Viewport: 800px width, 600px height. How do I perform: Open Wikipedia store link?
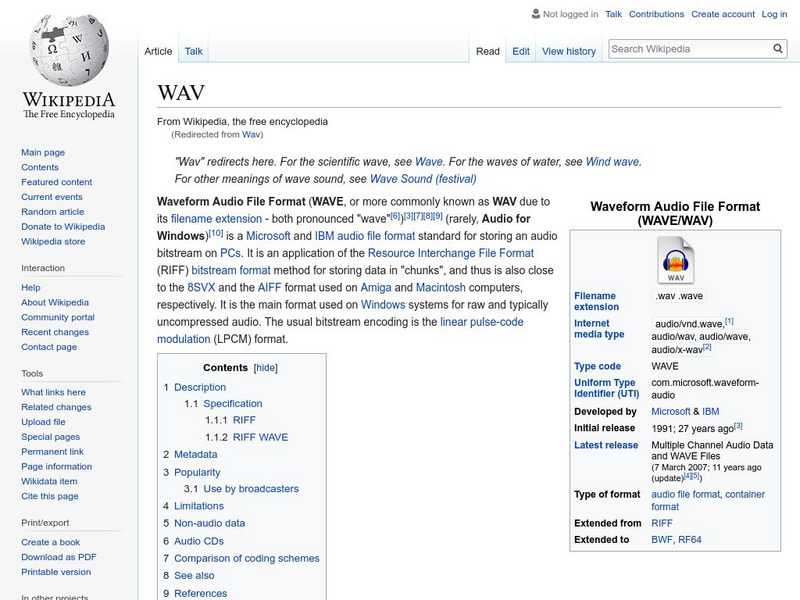click(x=53, y=241)
